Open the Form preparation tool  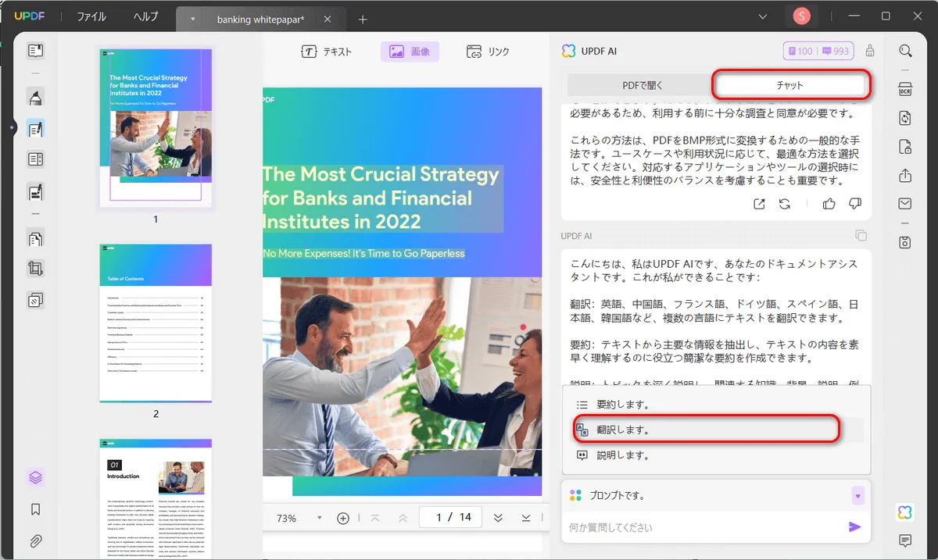[x=35, y=160]
